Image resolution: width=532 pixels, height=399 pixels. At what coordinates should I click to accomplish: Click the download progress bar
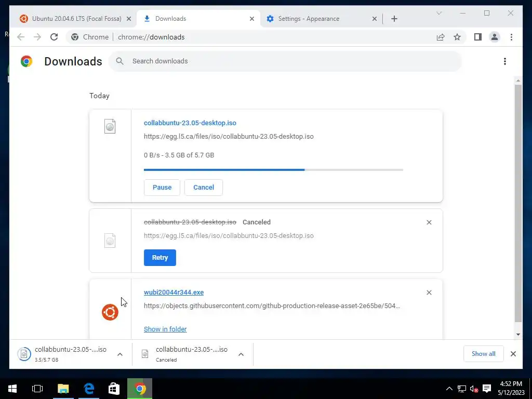tap(273, 170)
